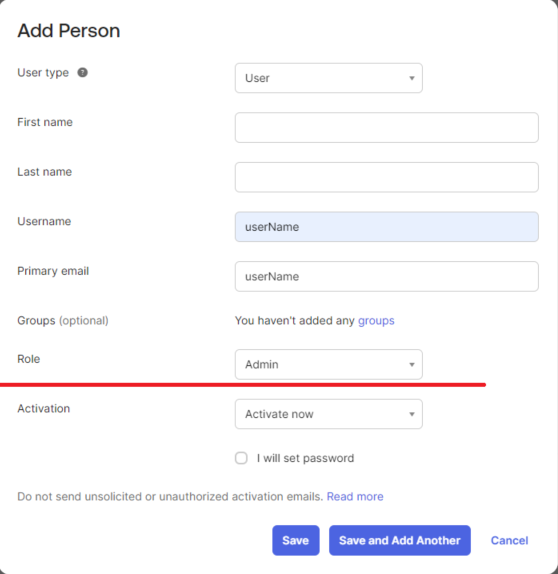Save the new person
This screenshot has height=574, width=558.
tap(296, 540)
